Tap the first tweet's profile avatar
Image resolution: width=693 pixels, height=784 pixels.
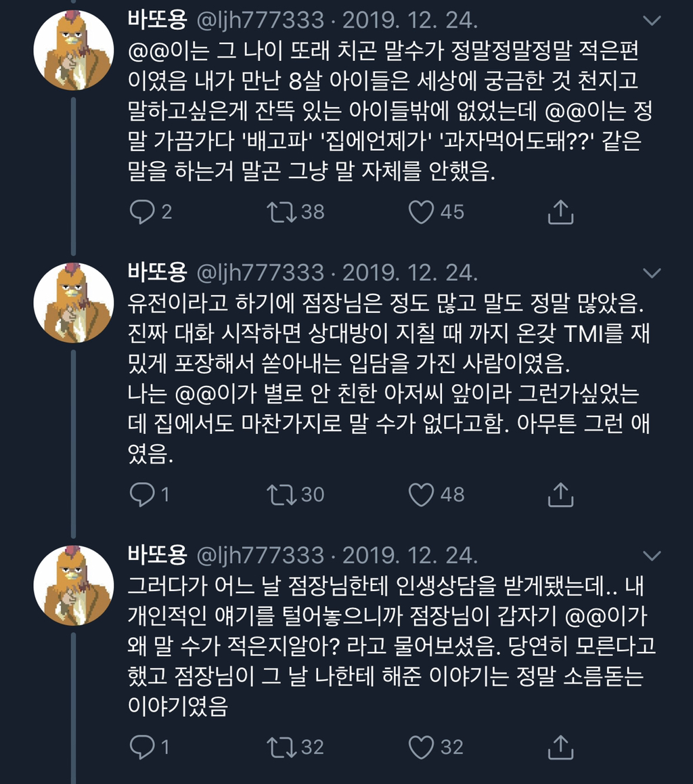tap(73, 51)
